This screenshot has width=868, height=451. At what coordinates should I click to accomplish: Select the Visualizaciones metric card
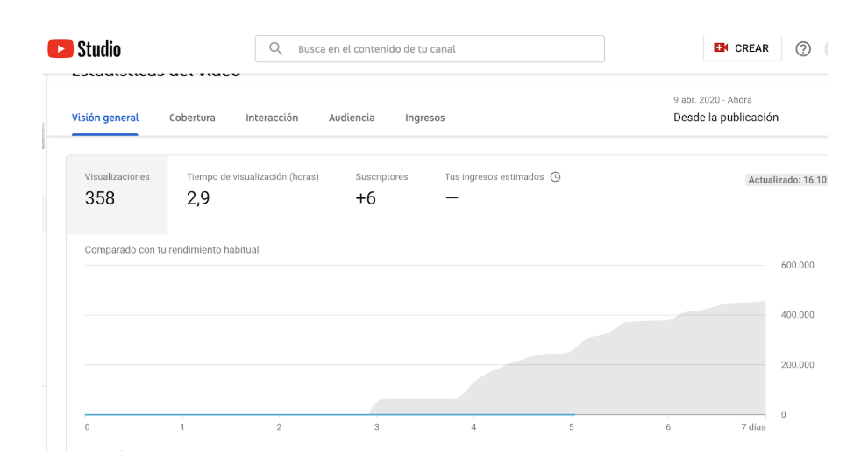pyautogui.click(x=117, y=189)
